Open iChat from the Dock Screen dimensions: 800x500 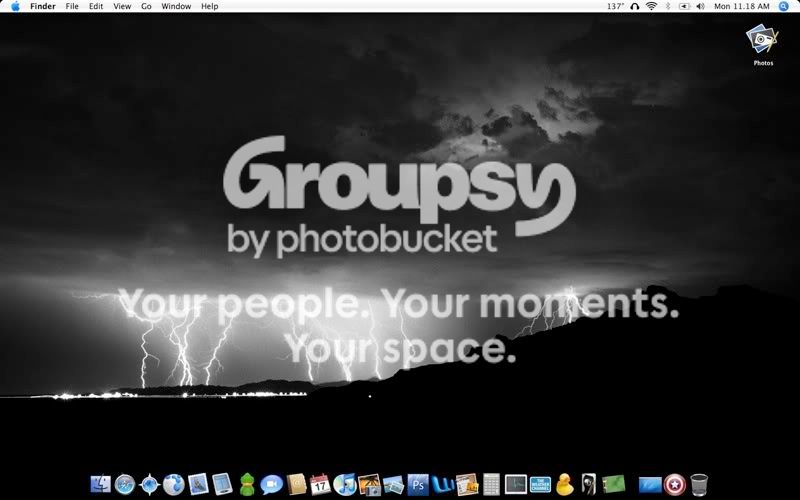[271, 484]
